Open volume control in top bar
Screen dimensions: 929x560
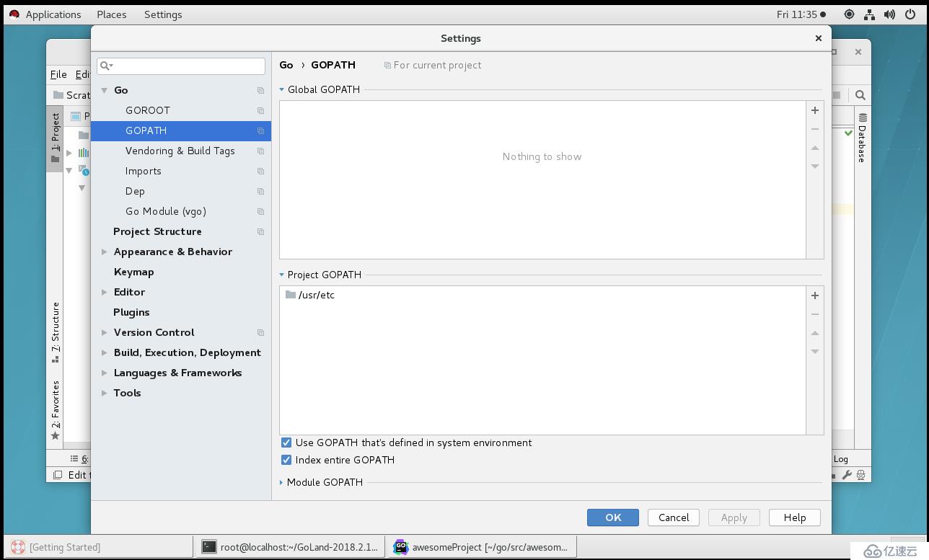[889, 14]
